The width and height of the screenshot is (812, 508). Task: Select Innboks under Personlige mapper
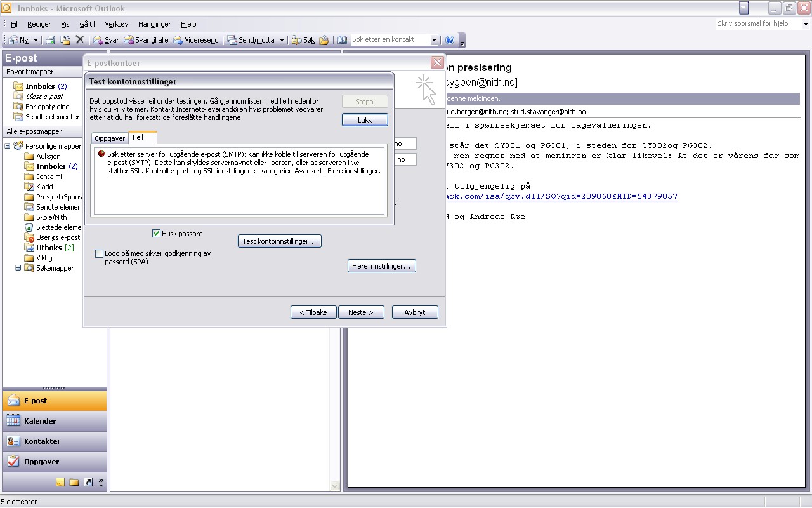51,166
